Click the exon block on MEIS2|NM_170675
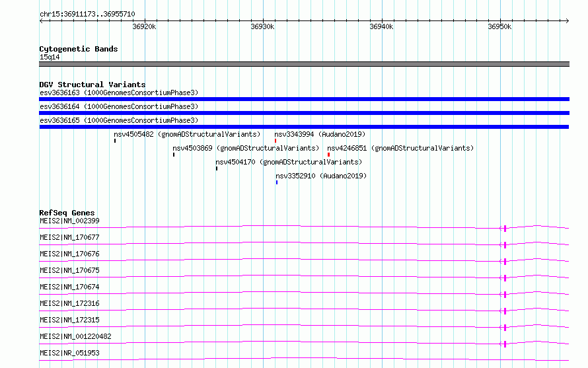 pos(505,278)
